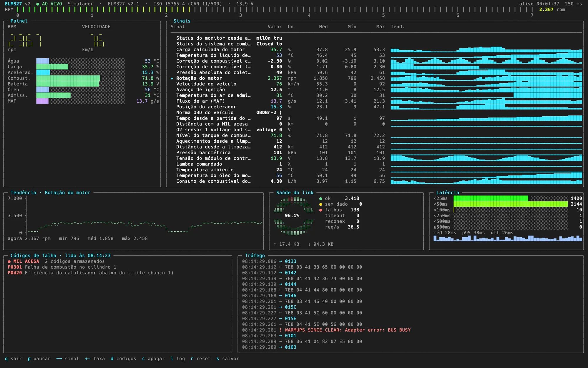Click the Avanço de ignição trend sparkline
Viewport: 588px width, 368px height.
486,90
